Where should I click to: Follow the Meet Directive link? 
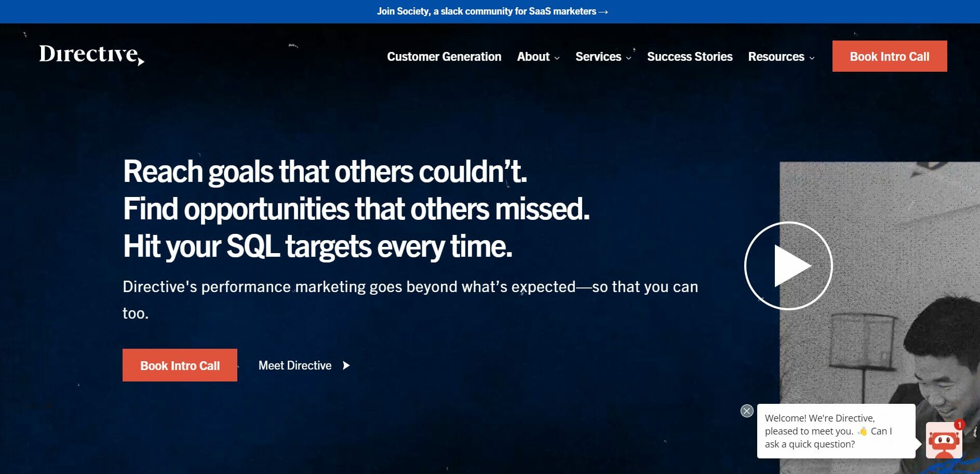tap(295, 365)
